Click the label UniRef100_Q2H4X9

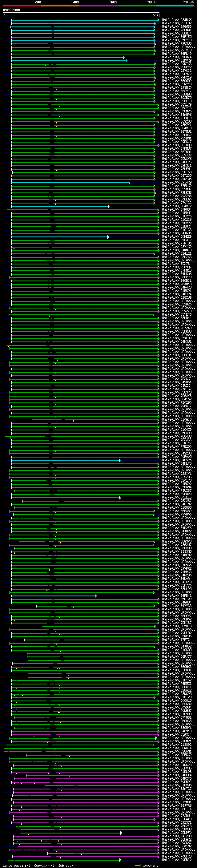point(177,819)
